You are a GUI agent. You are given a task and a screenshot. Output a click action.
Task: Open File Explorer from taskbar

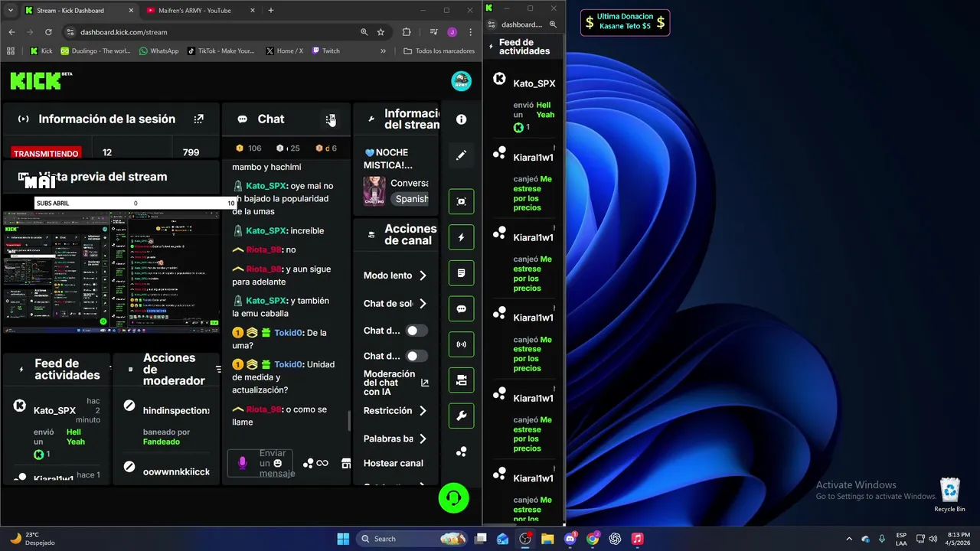[x=547, y=539]
